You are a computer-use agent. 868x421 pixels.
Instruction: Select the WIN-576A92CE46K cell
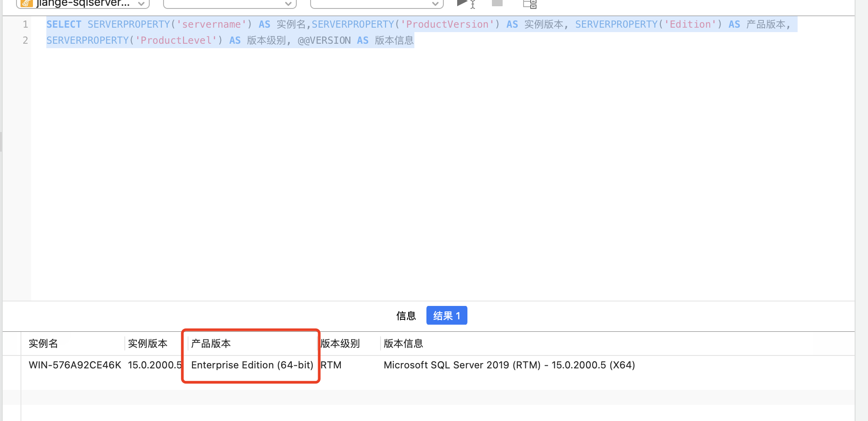point(75,365)
